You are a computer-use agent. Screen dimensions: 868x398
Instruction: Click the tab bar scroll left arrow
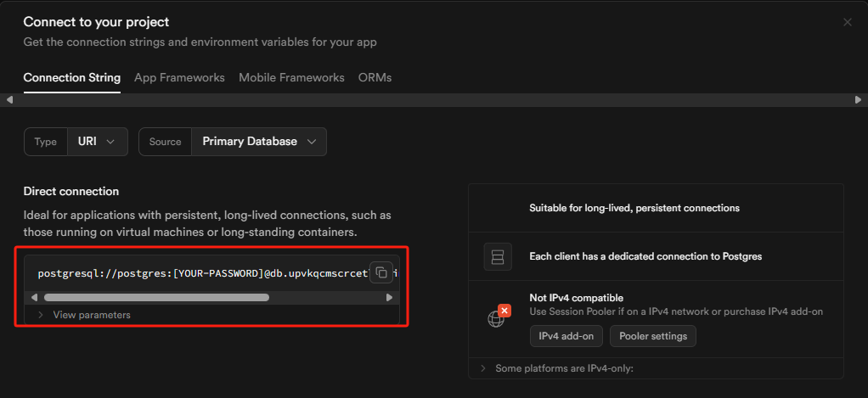[x=9, y=100]
